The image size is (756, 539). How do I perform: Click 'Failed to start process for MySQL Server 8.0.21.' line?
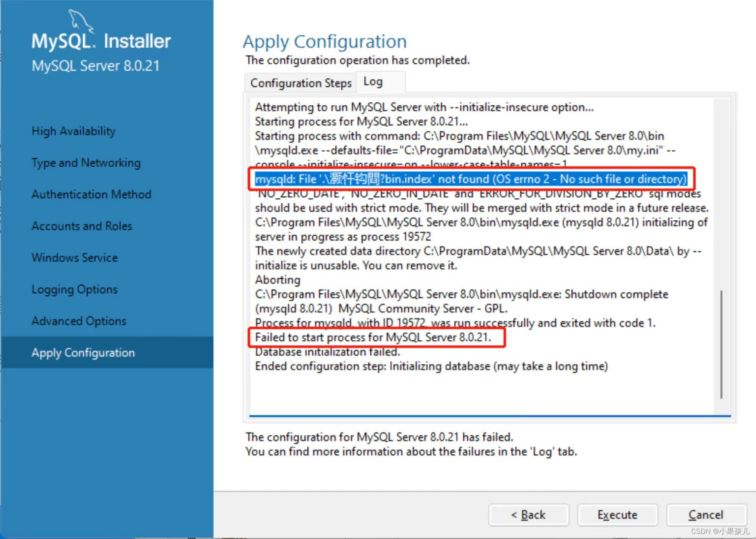coord(373,337)
